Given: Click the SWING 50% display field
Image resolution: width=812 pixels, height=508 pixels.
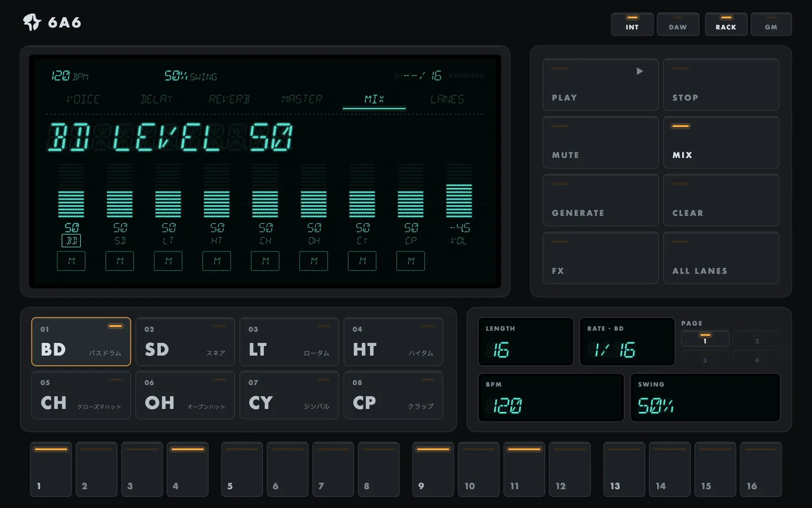Looking at the screenshot, I should coord(705,397).
